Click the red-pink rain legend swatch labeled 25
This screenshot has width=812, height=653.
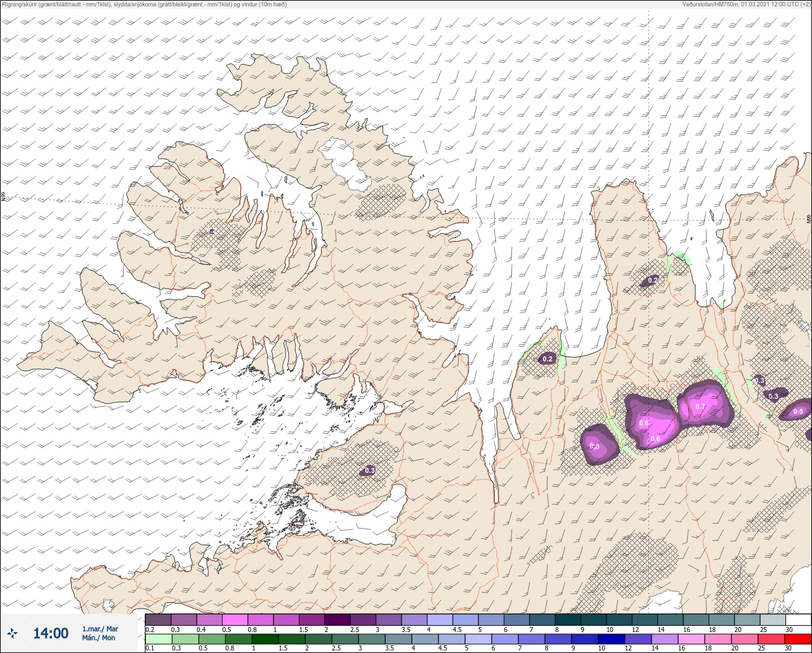point(771,638)
